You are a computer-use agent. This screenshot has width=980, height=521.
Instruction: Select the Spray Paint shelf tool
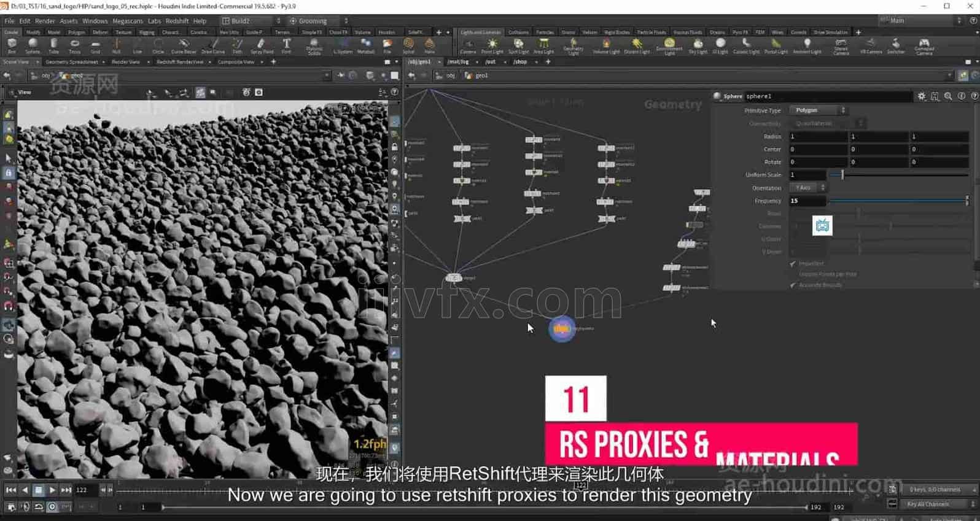point(262,46)
